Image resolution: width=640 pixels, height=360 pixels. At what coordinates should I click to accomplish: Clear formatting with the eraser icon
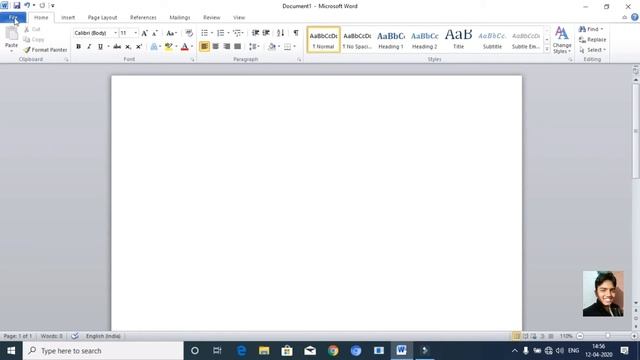(189, 33)
